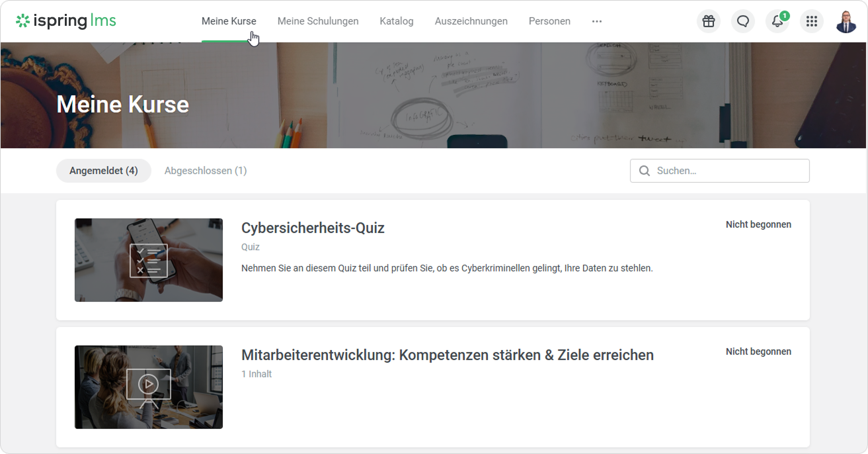Screen dimensions: 868x454
Task: Select the Meine Kurse menu item
Action: click(229, 21)
